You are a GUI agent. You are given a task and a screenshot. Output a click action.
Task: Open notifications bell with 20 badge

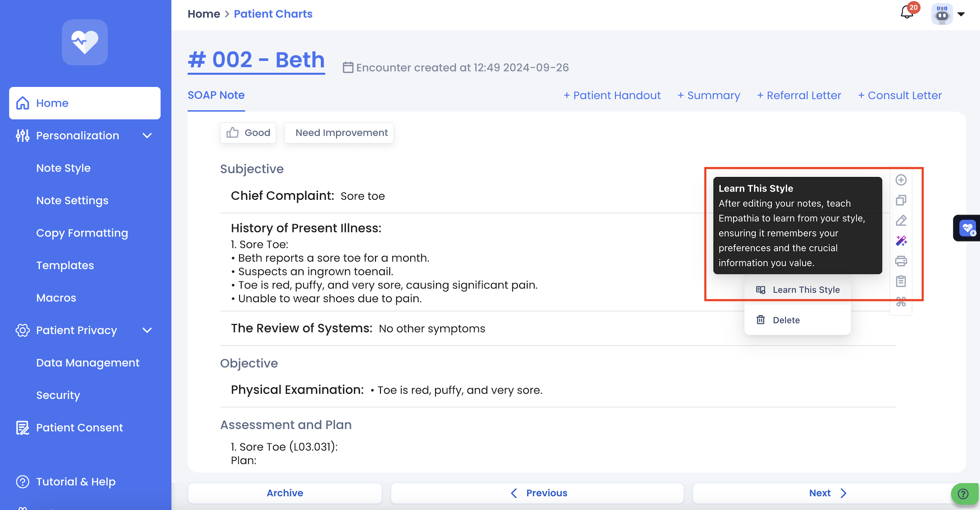click(x=907, y=13)
